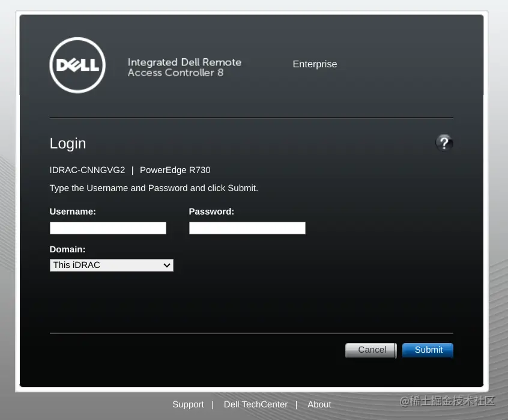Open the Domain dropdown showing This iDRAC
Viewport: 508px width, 420px height.
point(112,265)
